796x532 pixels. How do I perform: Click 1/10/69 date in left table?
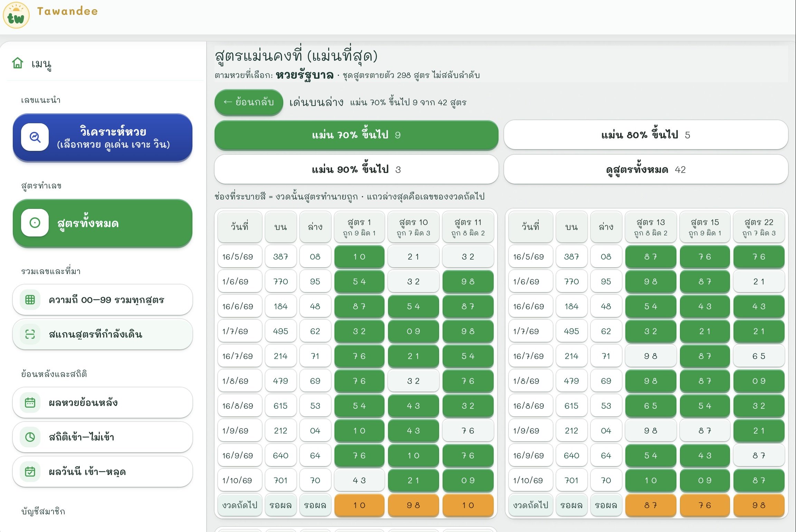pos(240,480)
